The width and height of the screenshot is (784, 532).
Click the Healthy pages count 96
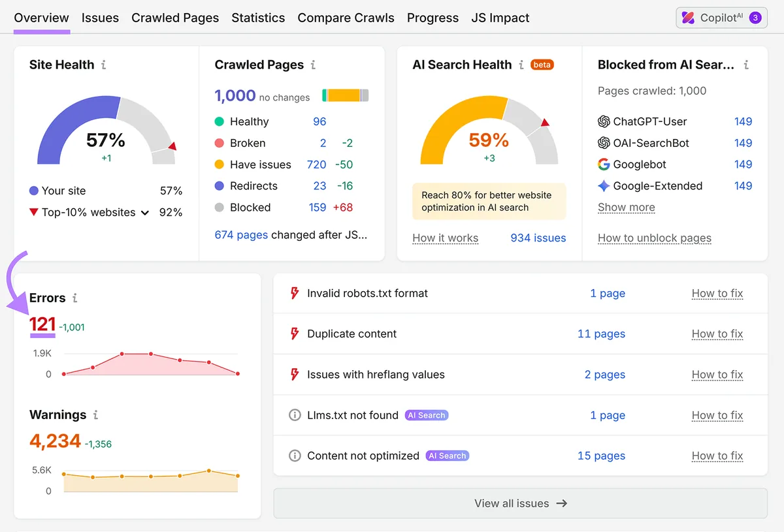click(x=319, y=121)
